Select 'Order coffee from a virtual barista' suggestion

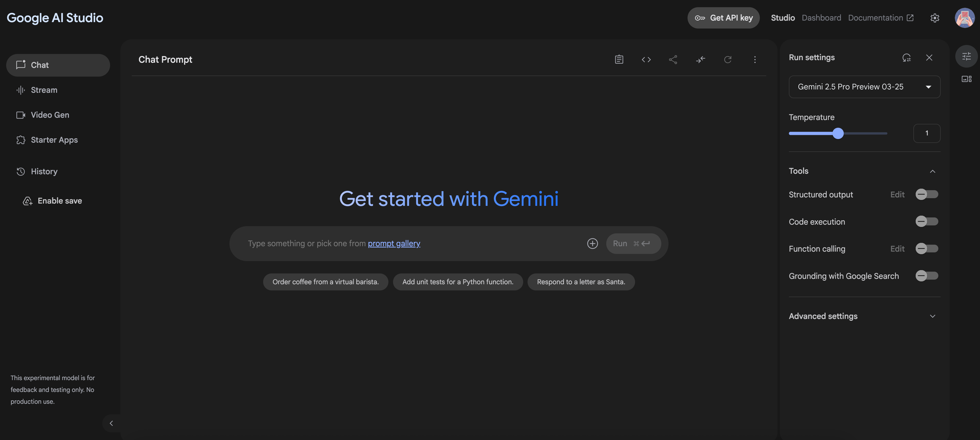326,282
